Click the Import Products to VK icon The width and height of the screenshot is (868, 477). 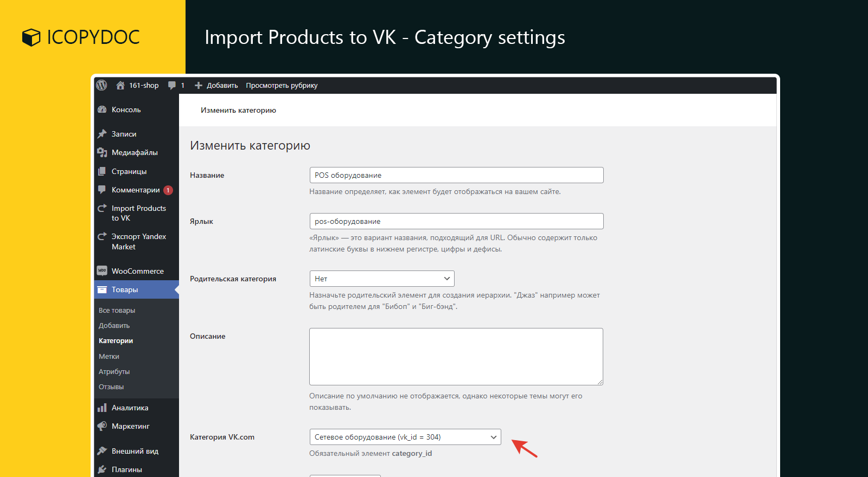[102, 208]
